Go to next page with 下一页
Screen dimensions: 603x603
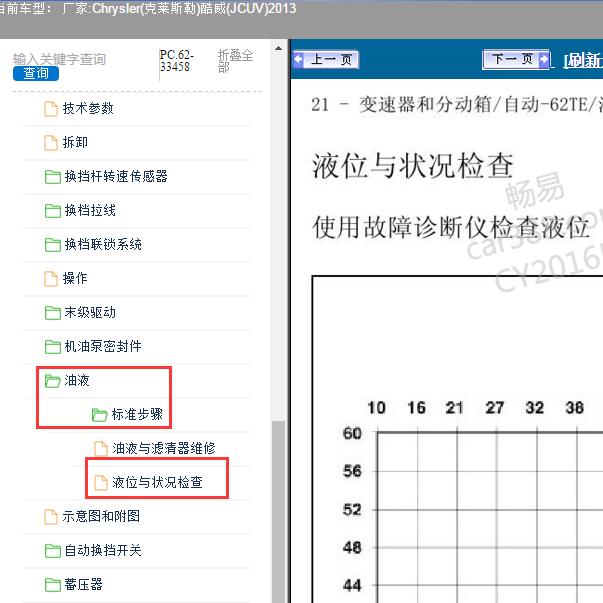pos(516,60)
